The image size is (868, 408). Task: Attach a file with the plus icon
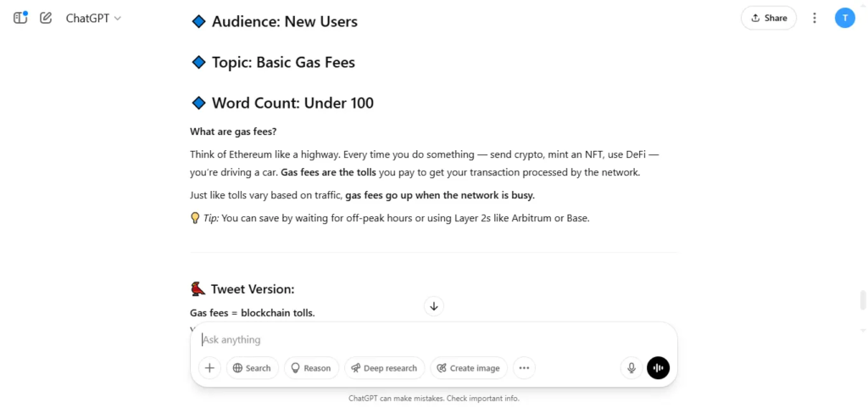point(210,367)
